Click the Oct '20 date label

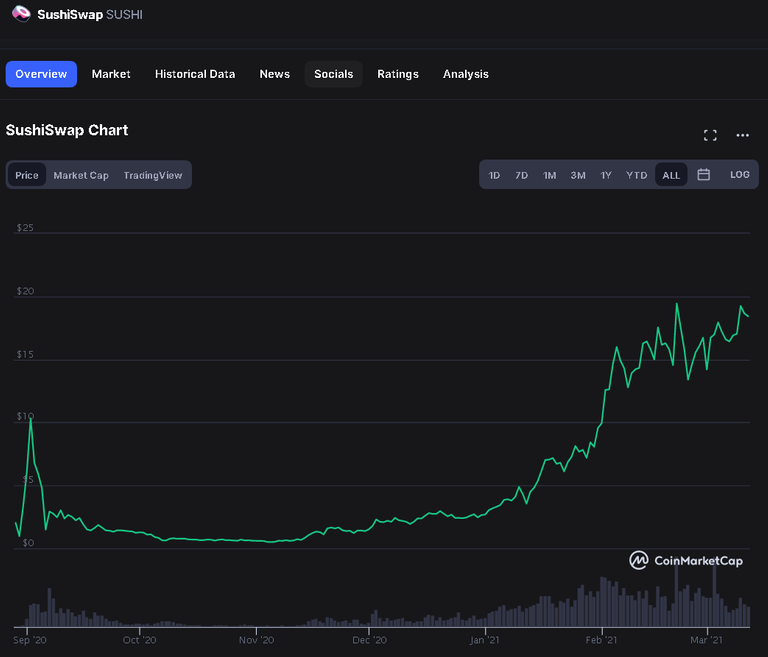(x=140, y=640)
